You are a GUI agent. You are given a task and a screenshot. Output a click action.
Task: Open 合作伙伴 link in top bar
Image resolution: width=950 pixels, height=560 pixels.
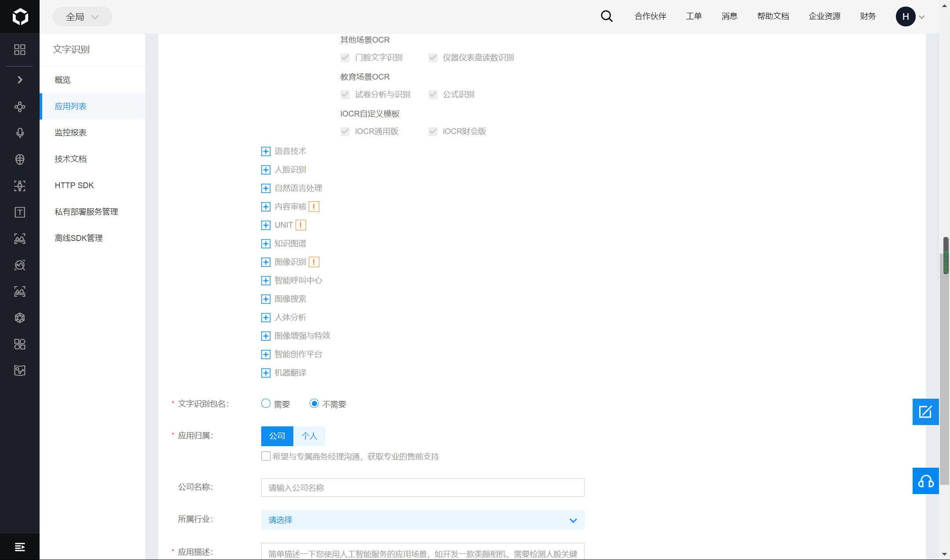point(650,16)
